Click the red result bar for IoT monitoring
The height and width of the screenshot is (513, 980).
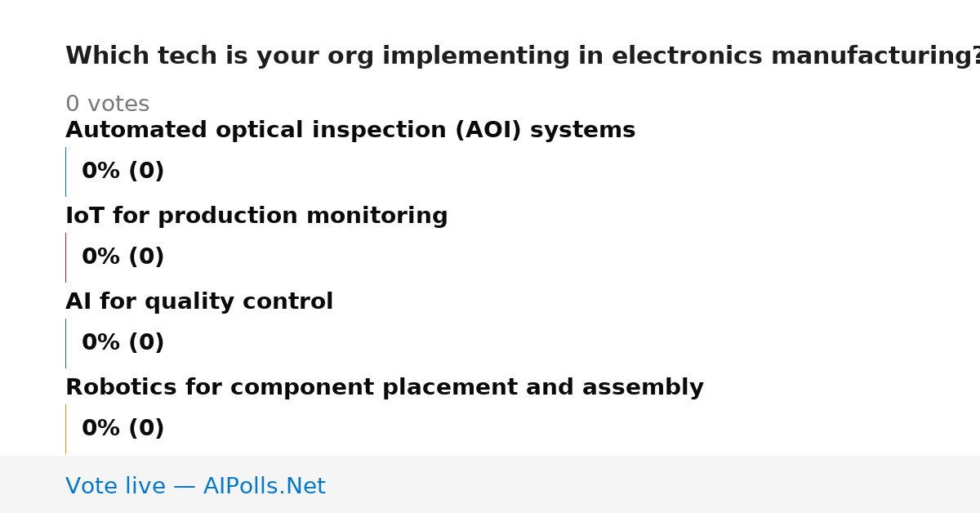point(66,257)
